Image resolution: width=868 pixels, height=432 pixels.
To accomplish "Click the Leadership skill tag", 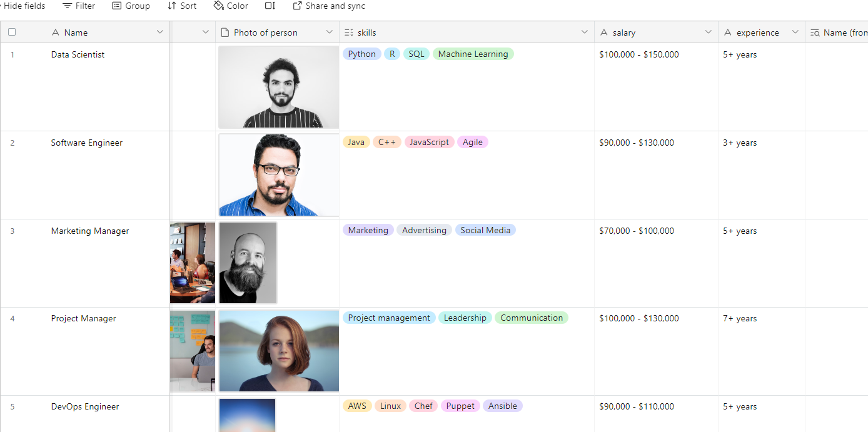I will point(465,318).
